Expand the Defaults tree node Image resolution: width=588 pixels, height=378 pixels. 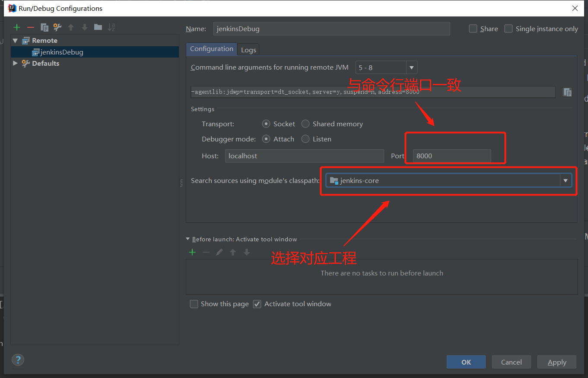tap(16, 63)
